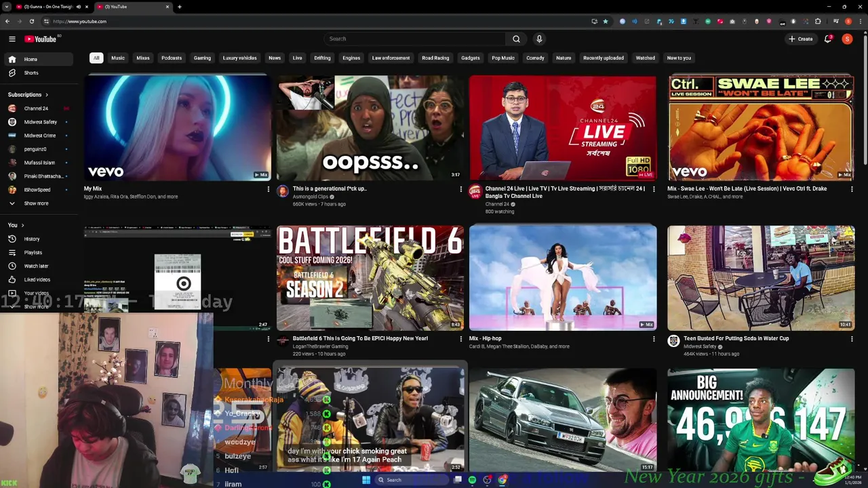Open the account avatar menu on YouTube
This screenshot has width=868, height=488.
point(847,39)
